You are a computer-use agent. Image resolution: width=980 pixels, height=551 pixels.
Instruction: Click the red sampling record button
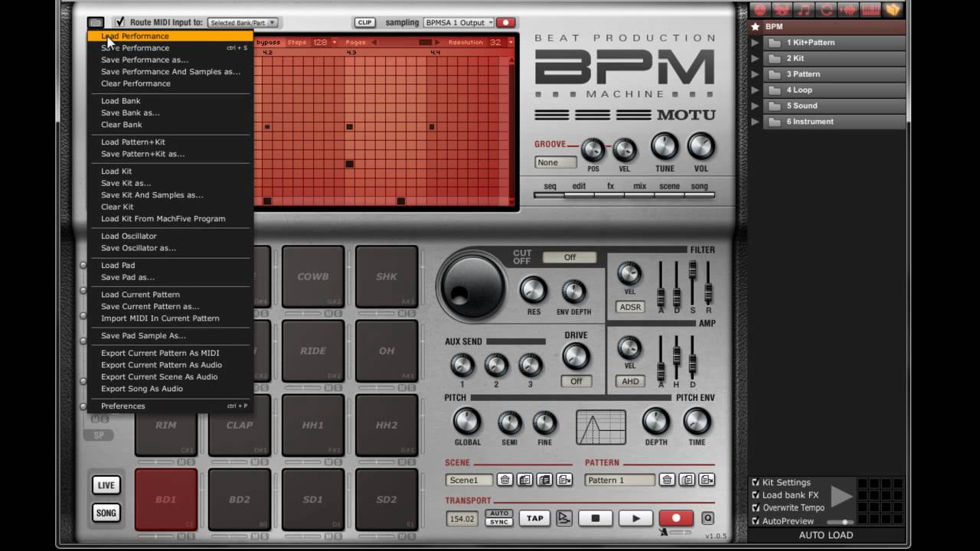click(505, 22)
